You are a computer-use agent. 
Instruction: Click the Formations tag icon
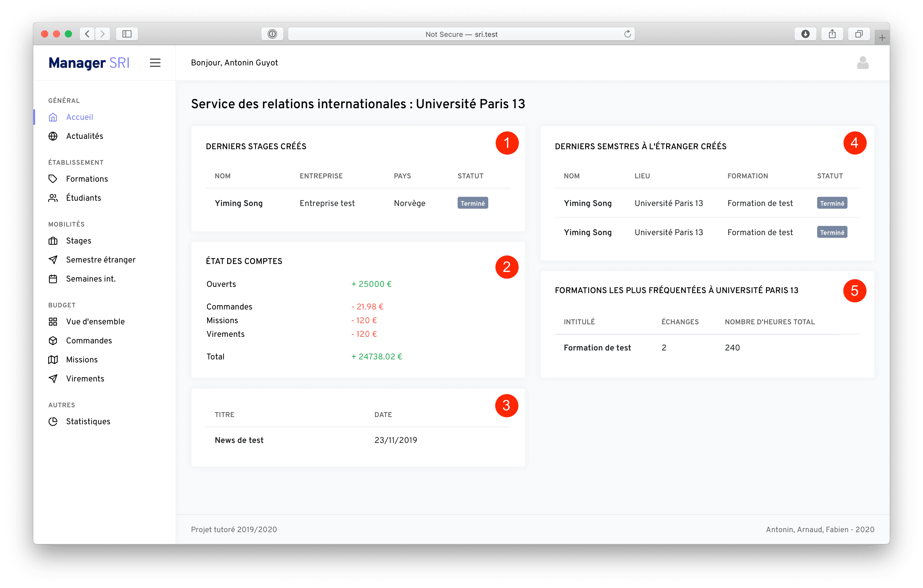53,179
